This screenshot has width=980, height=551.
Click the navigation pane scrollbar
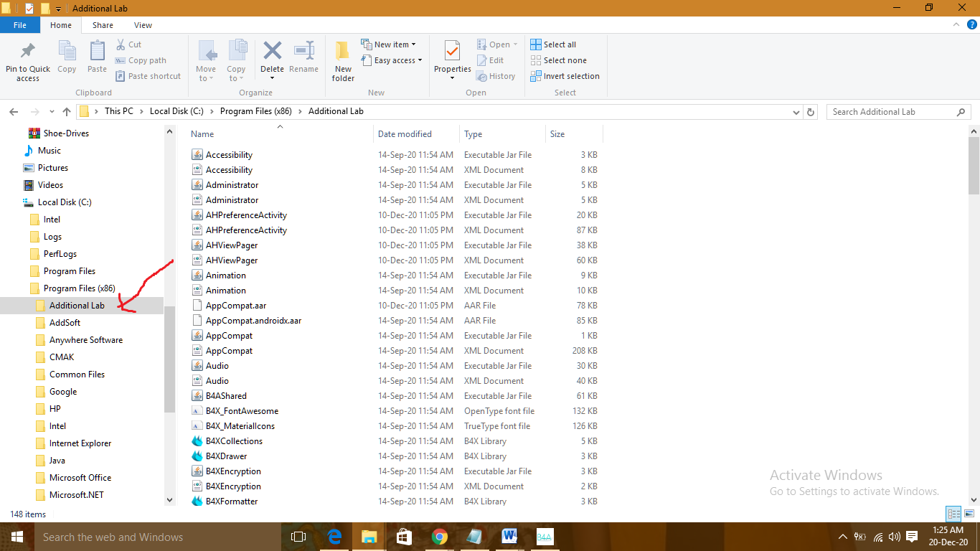pos(170,359)
